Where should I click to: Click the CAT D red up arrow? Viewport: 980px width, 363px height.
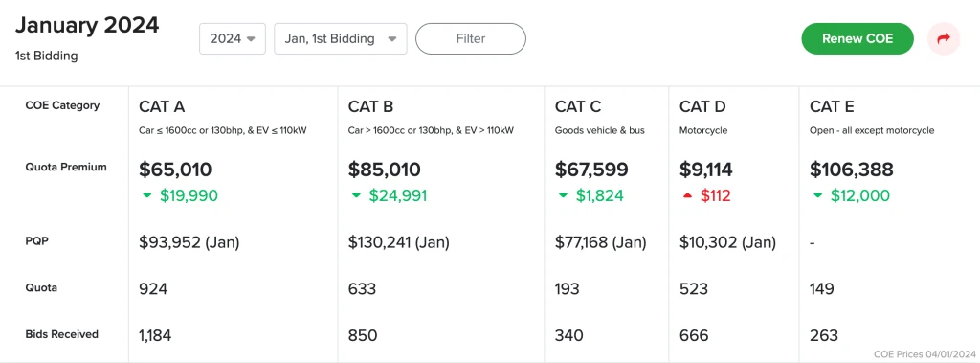click(x=687, y=196)
